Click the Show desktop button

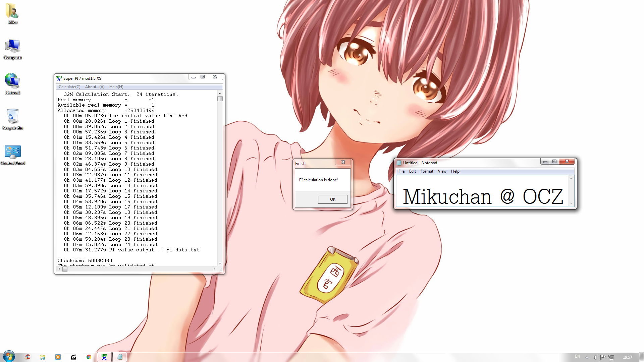(x=641, y=357)
